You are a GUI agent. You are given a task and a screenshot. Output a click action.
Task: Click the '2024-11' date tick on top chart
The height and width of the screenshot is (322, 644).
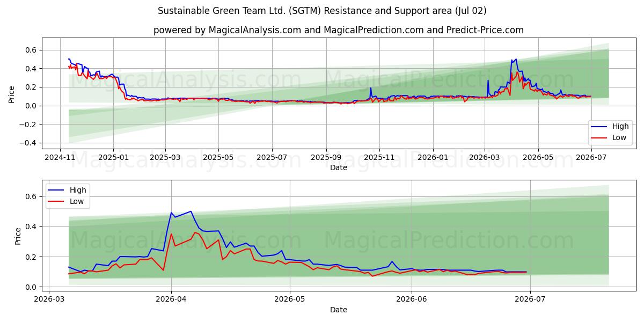pyautogui.click(x=60, y=157)
